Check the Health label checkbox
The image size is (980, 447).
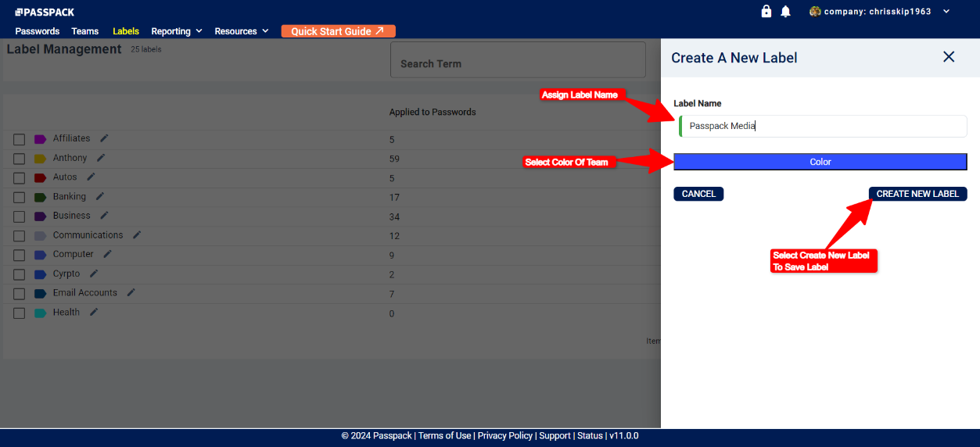20,313
